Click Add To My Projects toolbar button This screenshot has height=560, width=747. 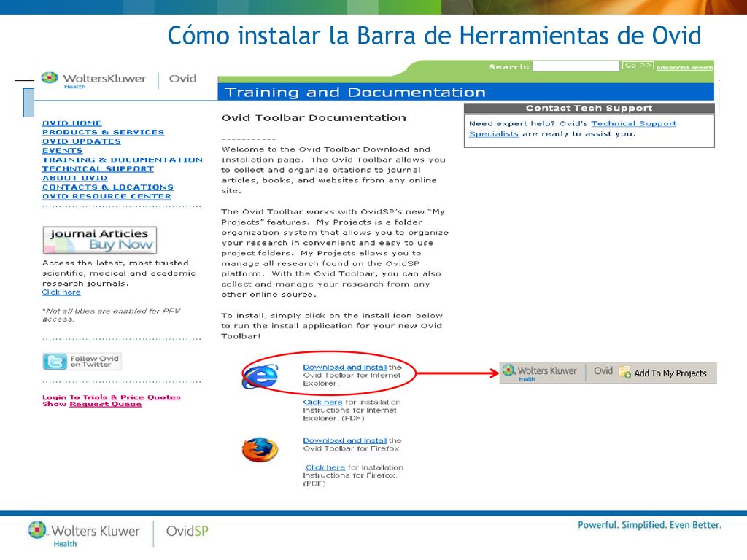[x=663, y=373]
